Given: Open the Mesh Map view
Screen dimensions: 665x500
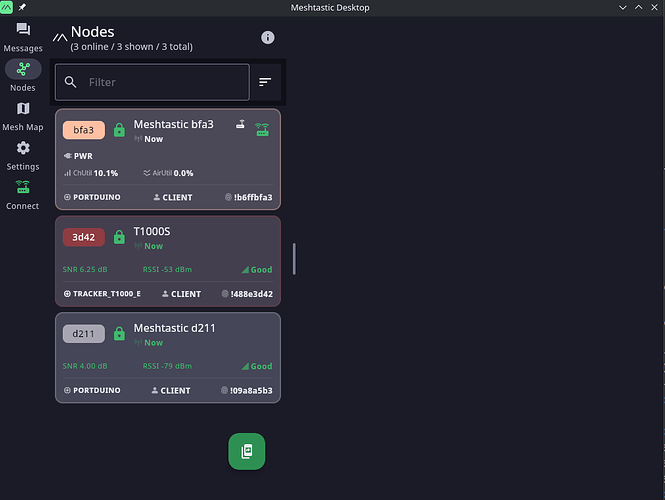Looking at the screenshot, I should [x=23, y=116].
